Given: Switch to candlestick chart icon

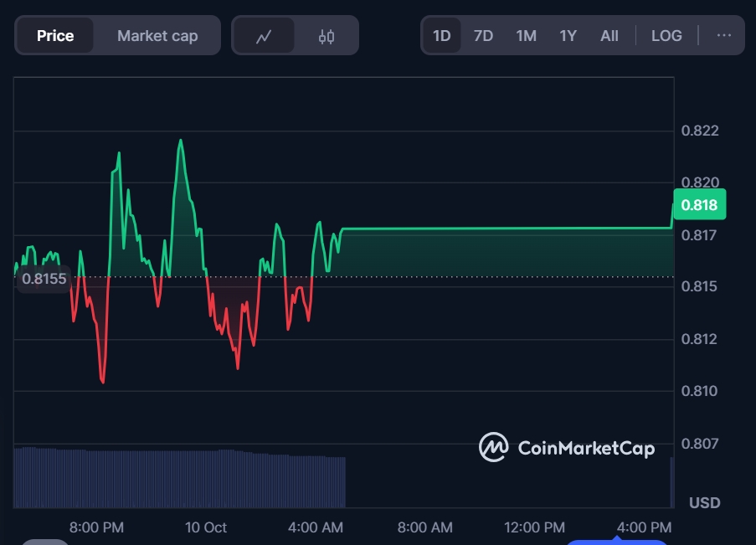Looking at the screenshot, I should point(327,36).
